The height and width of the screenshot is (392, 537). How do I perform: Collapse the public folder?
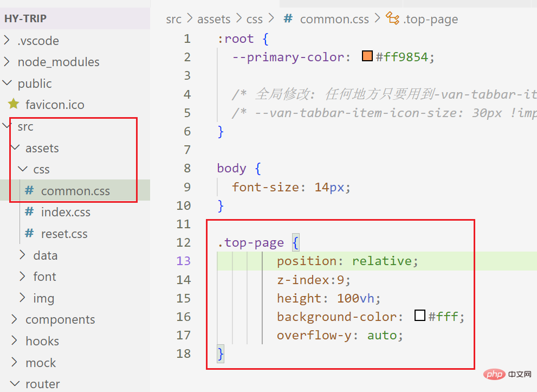(7, 83)
